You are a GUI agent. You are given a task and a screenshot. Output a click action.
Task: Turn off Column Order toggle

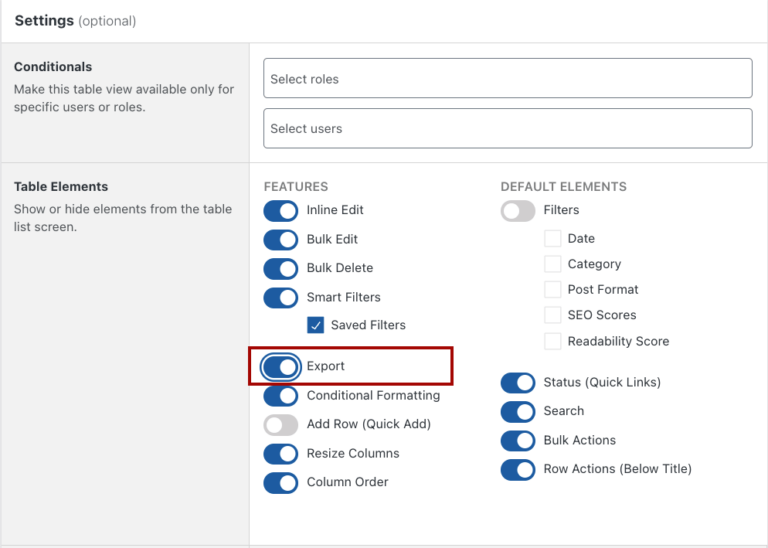(x=281, y=483)
